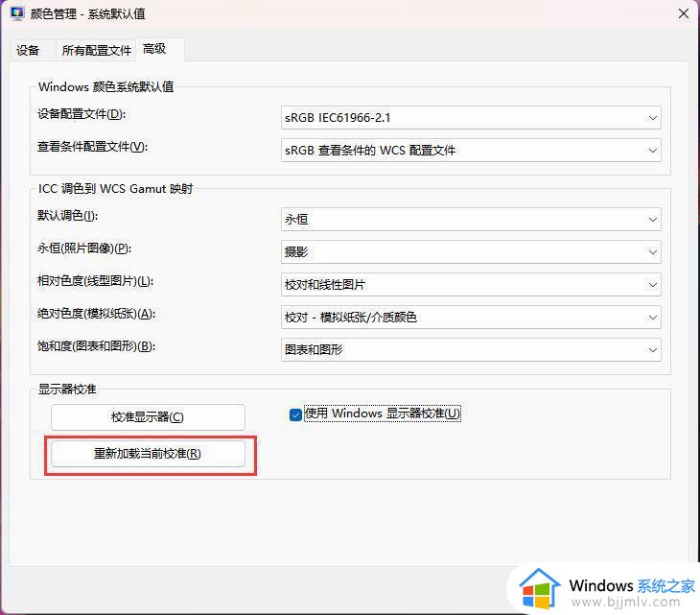The width and height of the screenshot is (700, 615).
Task: Switch to the 设备 tab
Action: pyautogui.click(x=28, y=50)
